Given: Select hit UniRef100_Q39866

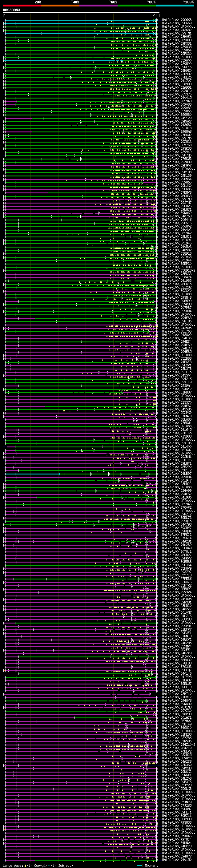Looking at the screenshot, I should (x=177, y=111).
